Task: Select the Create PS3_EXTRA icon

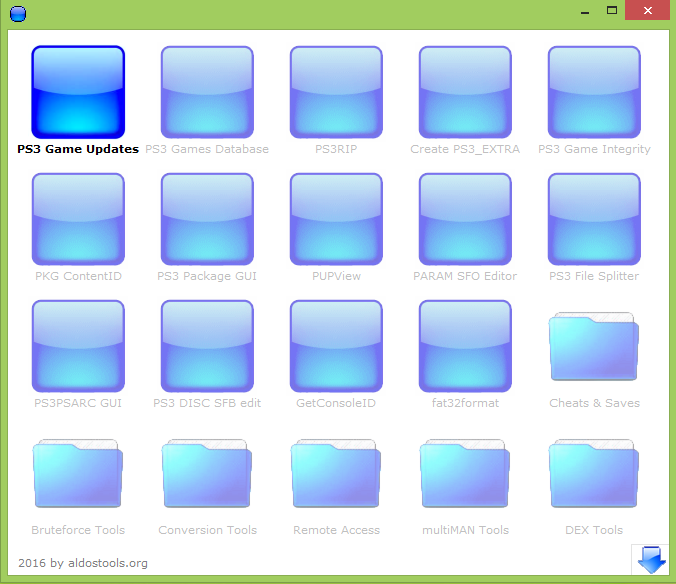Action: (465, 92)
